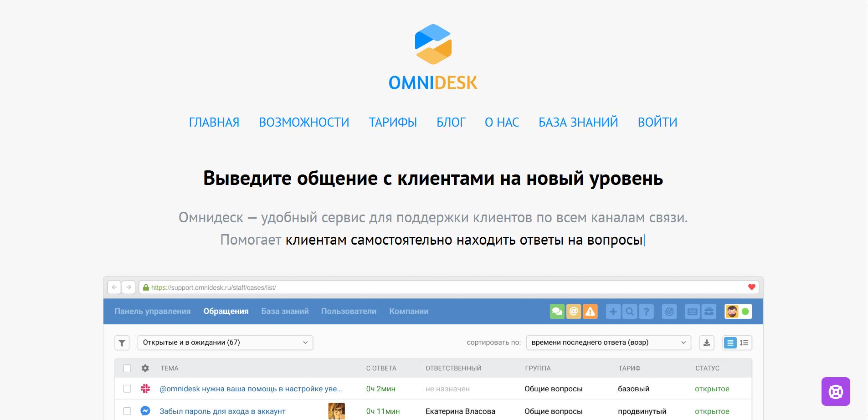Open the 'Компании' tab
868x420 pixels.
[x=409, y=311]
